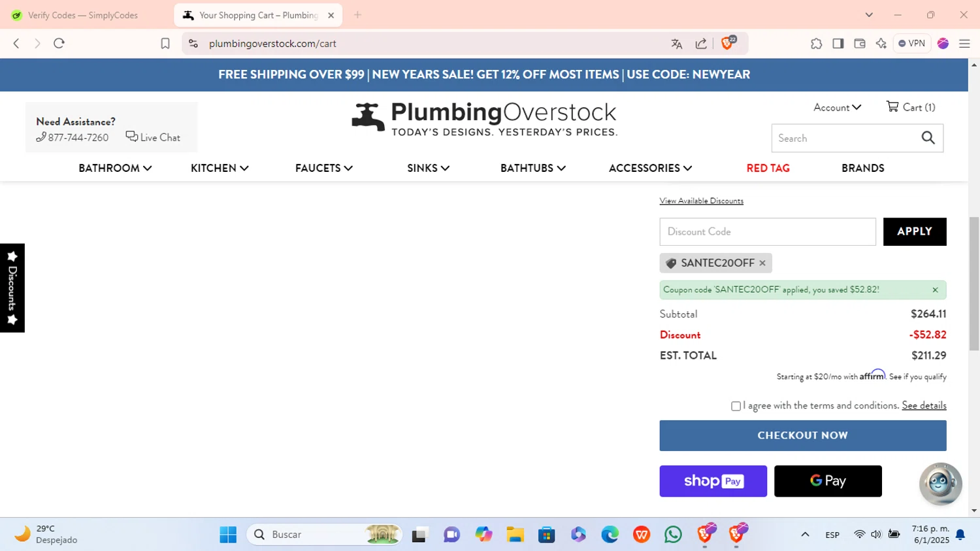Open site settings icon beside the URL
The height and width of the screenshot is (551, 980).
(193, 43)
